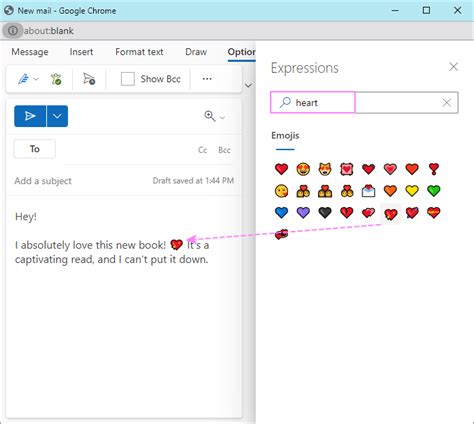The width and height of the screenshot is (474, 424).
Task: Insert the green heart emoji
Action: tap(434, 191)
